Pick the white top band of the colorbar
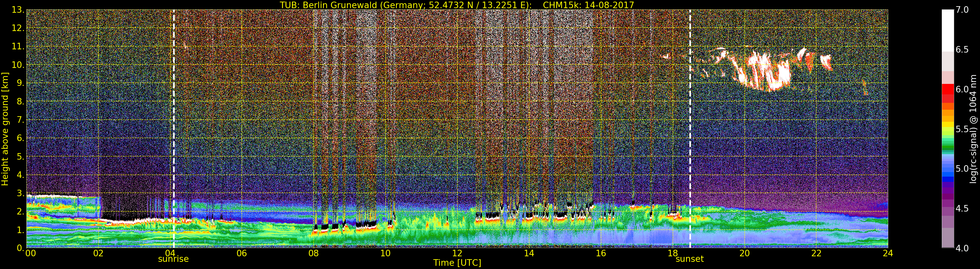 point(948,30)
